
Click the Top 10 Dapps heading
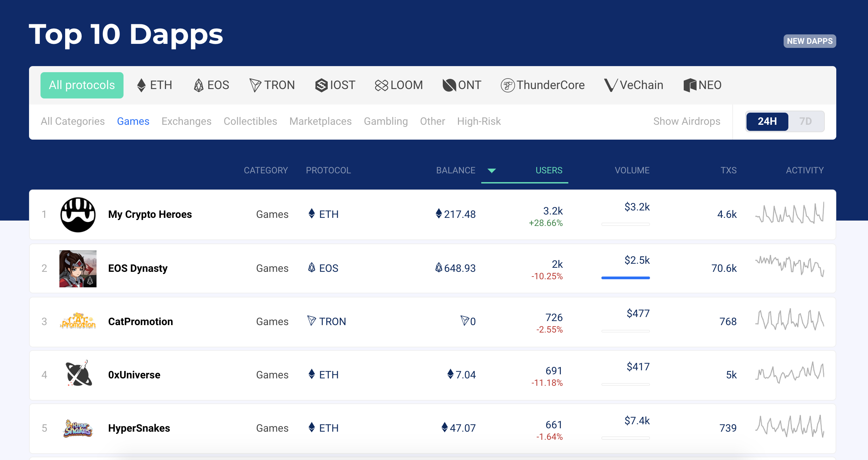coord(126,35)
